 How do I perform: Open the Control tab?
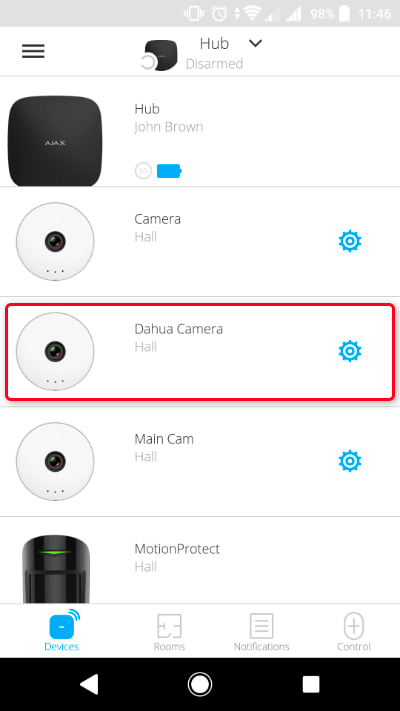point(354,631)
